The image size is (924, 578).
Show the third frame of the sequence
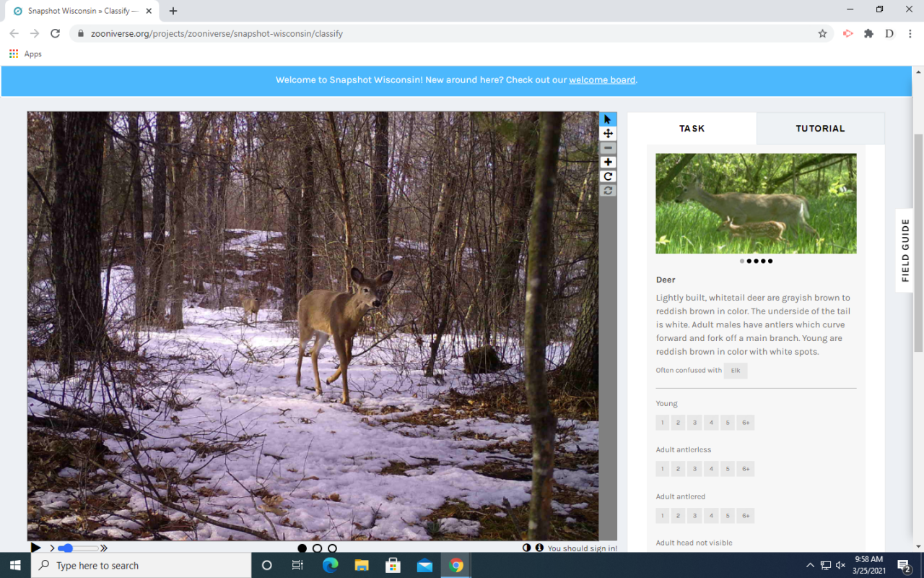pos(332,548)
